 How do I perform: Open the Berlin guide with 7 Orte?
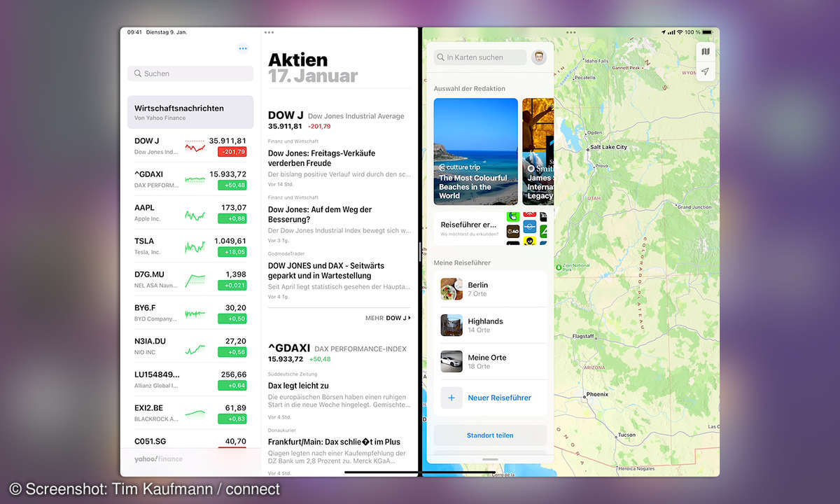click(x=490, y=289)
